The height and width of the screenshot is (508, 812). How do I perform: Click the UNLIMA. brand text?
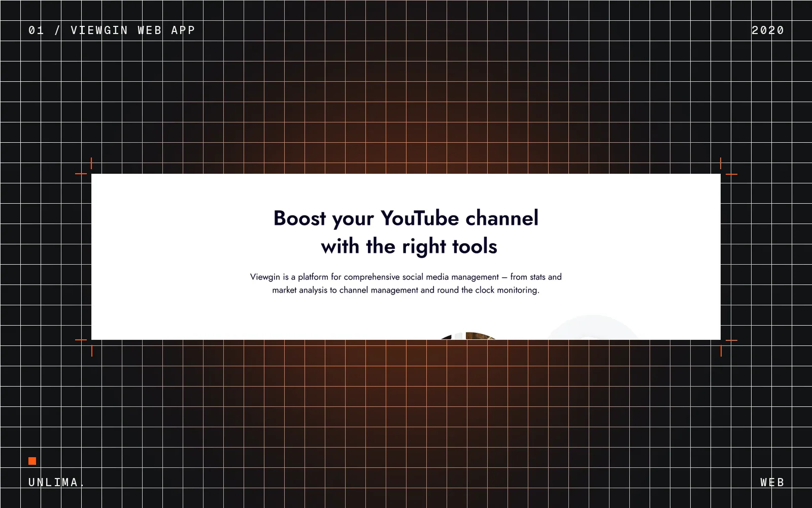point(56,482)
